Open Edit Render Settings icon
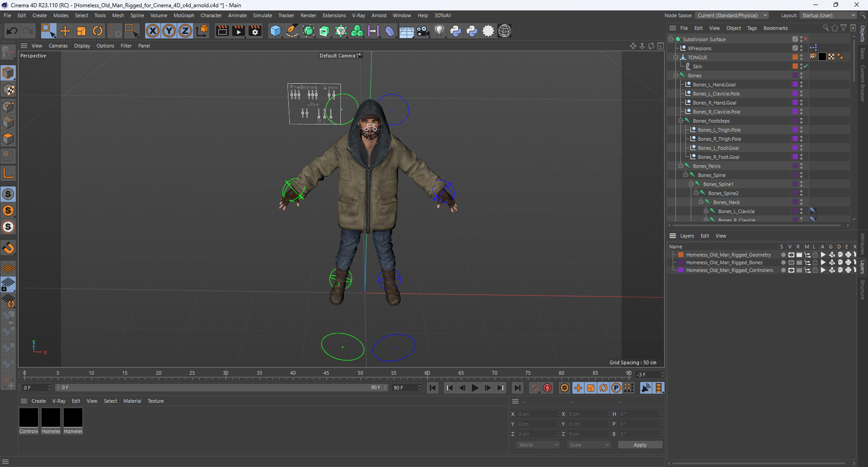Viewport: 868px width, 467px height. [255, 31]
